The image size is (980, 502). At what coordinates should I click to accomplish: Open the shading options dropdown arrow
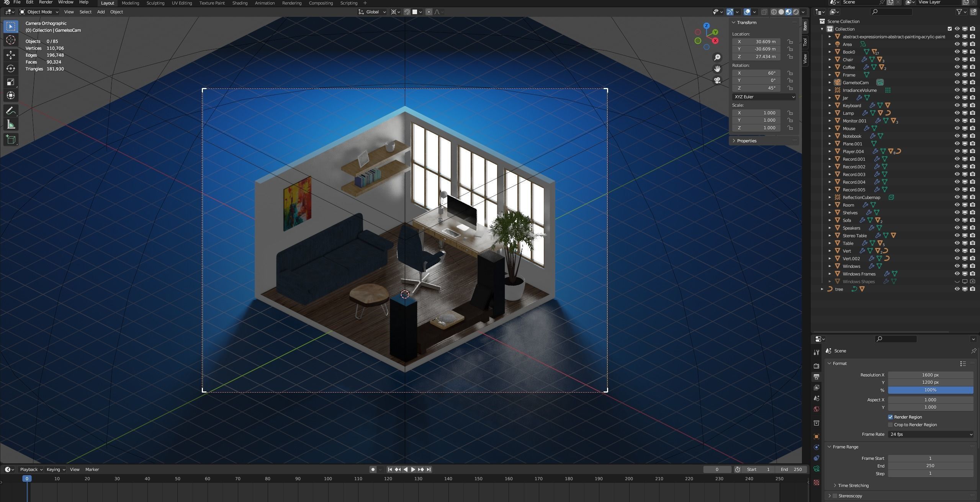[x=803, y=12]
